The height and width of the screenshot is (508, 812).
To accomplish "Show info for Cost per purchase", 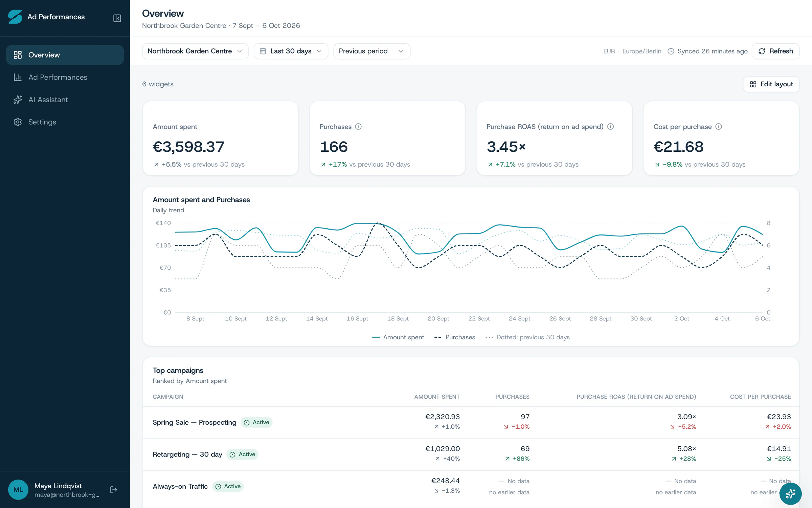I will (x=719, y=127).
